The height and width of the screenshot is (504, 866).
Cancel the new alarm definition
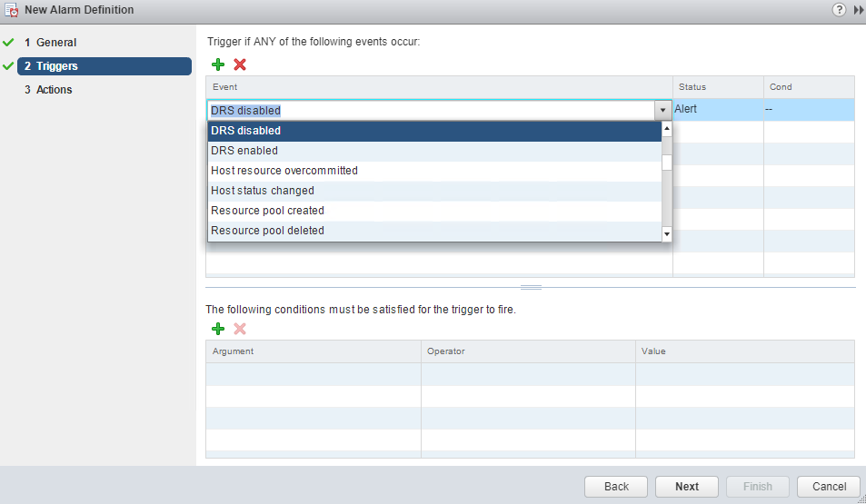click(829, 487)
